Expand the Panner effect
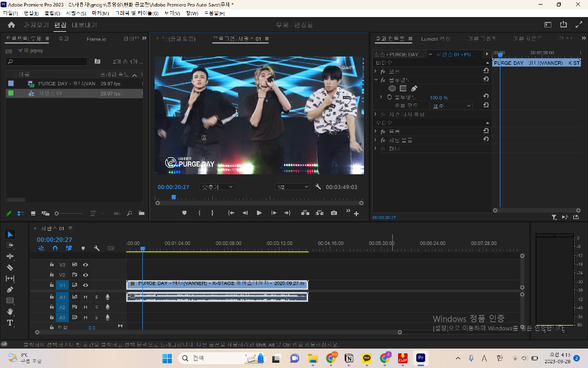 point(375,148)
